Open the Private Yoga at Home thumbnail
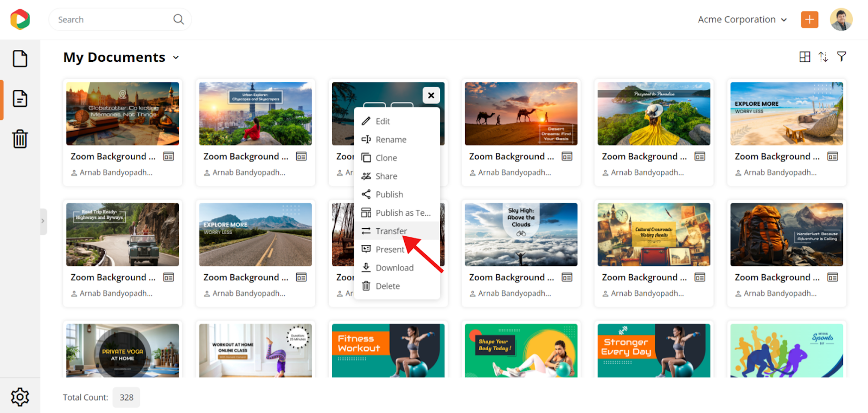The image size is (868, 413). tap(123, 351)
